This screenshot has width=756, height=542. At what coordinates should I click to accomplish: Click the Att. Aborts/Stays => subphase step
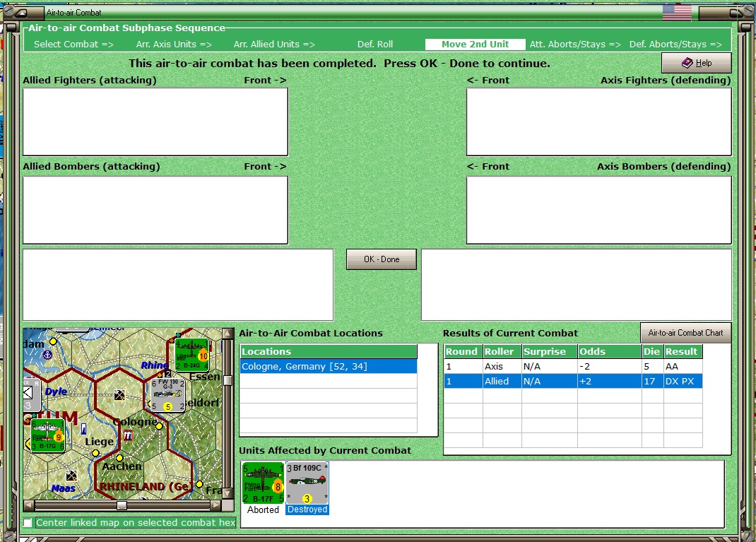point(574,45)
